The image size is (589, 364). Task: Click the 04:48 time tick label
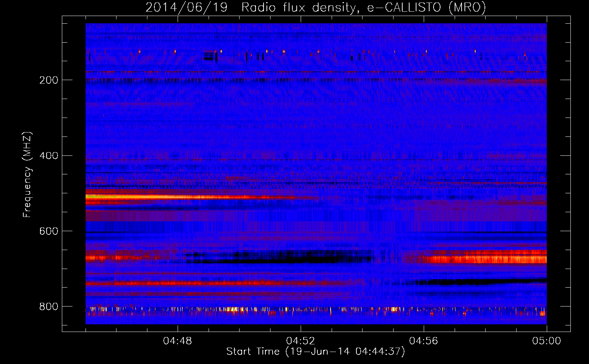[178, 341]
